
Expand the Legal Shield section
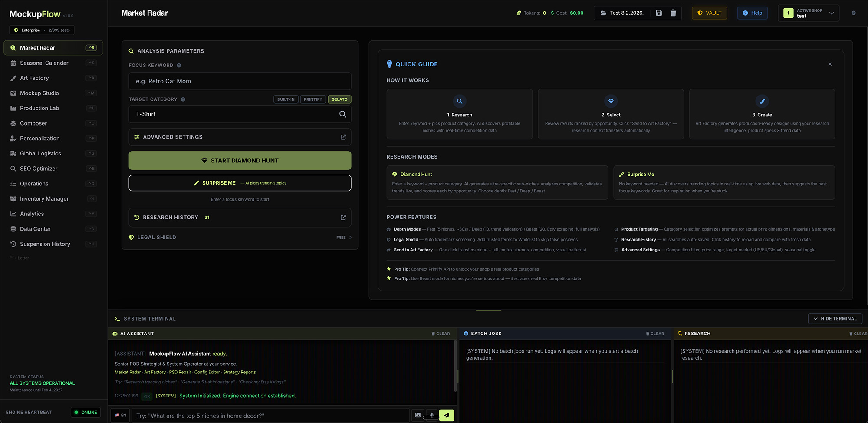pyautogui.click(x=240, y=237)
